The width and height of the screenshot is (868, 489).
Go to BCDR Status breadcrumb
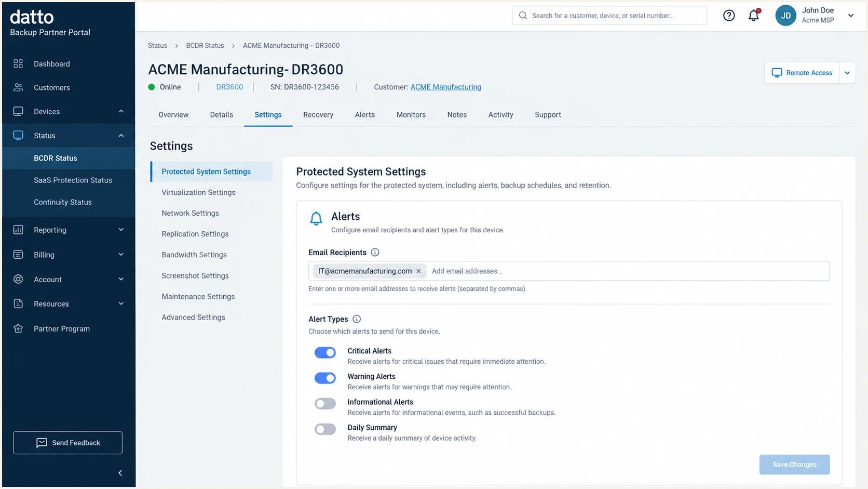coord(205,46)
